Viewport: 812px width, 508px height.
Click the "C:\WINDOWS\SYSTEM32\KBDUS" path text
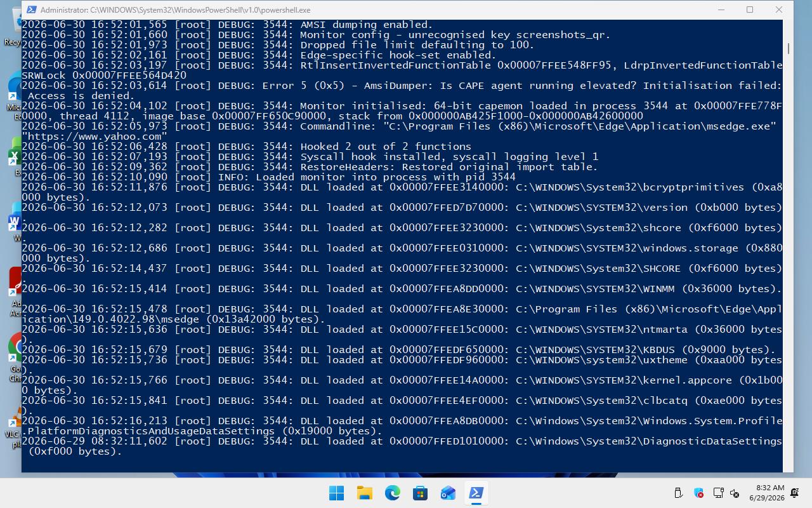tap(595, 350)
